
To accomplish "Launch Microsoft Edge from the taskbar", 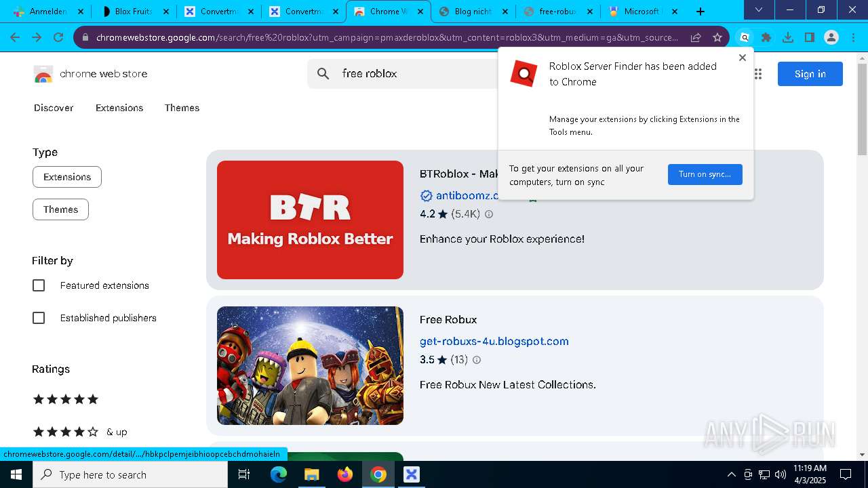I will click(x=279, y=474).
